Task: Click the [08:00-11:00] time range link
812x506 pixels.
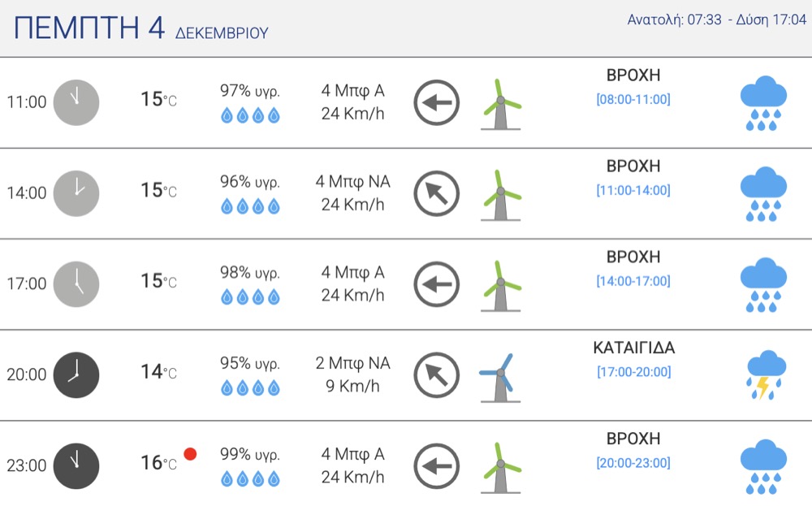Action: pos(633,100)
